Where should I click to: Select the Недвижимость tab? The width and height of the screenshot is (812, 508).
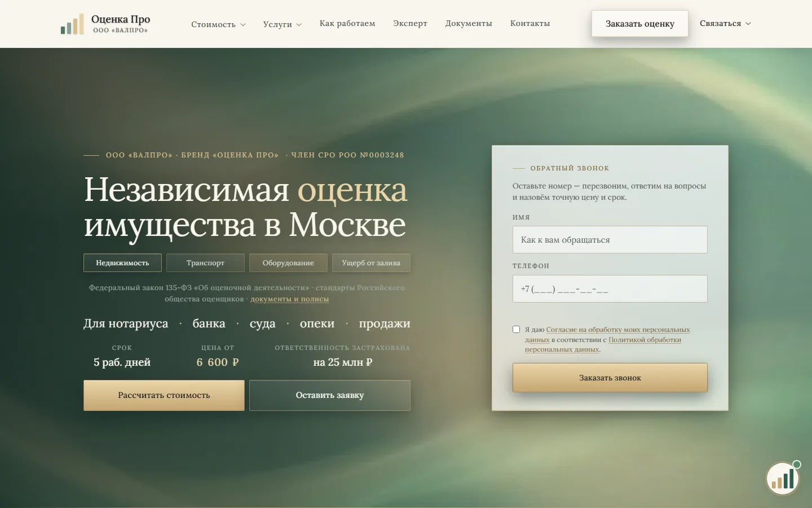tap(122, 263)
